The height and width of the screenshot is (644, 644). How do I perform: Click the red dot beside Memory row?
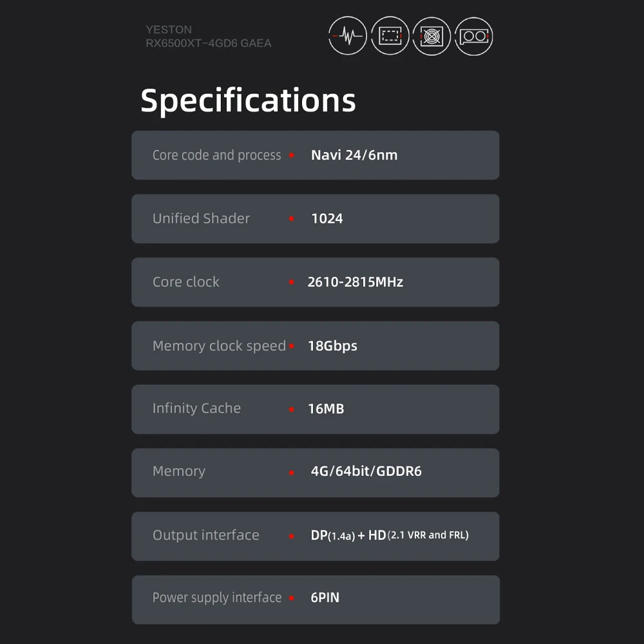pos(292,473)
